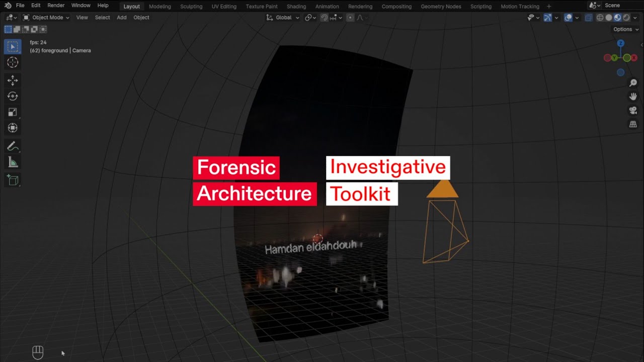Click the pan hand view icon
Viewport: 644px width, 362px height.
coord(633,96)
